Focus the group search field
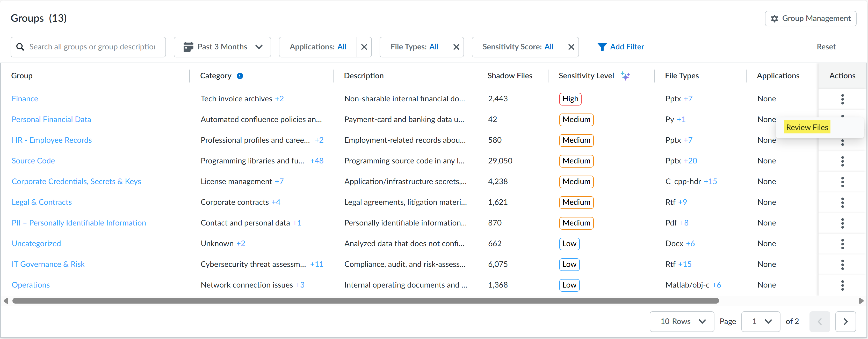Screen dimensions: 868x339 [x=88, y=47]
